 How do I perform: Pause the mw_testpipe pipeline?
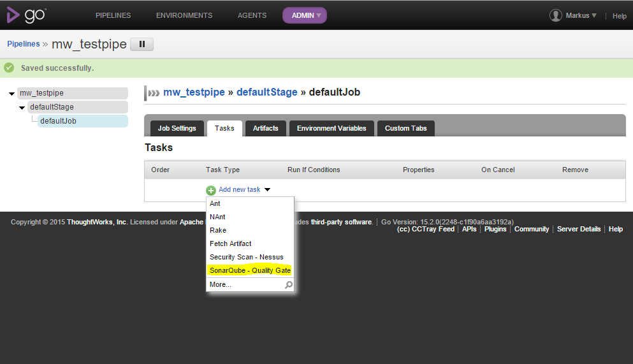pyautogui.click(x=142, y=44)
